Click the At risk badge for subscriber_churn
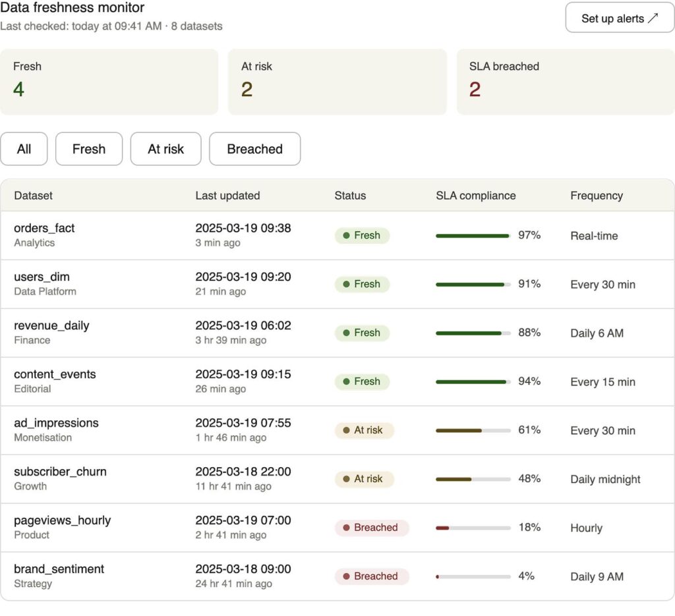The width and height of the screenshot is (675, 616). click(364, 479)
